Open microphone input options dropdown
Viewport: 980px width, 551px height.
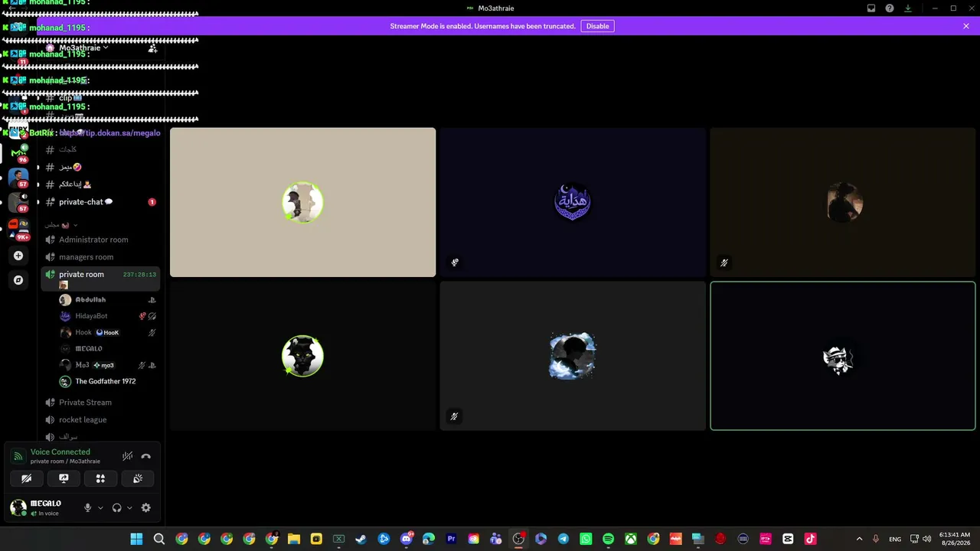[100, 507]
